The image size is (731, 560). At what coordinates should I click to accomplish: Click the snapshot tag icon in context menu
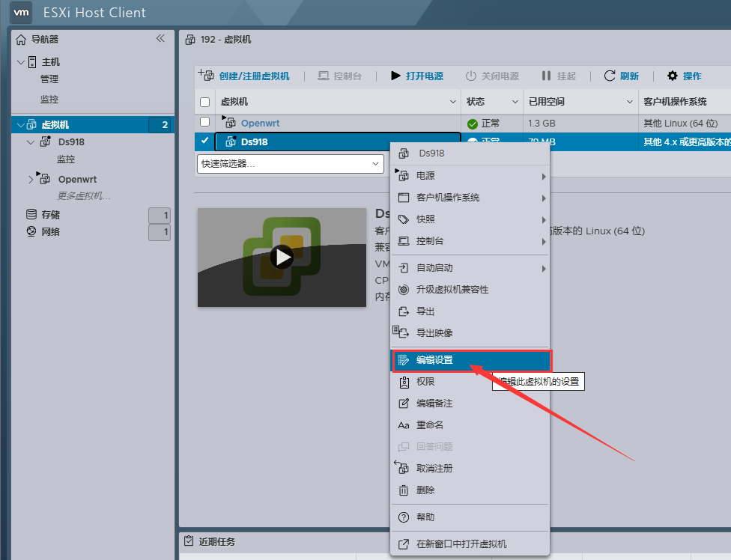point(404,219)
